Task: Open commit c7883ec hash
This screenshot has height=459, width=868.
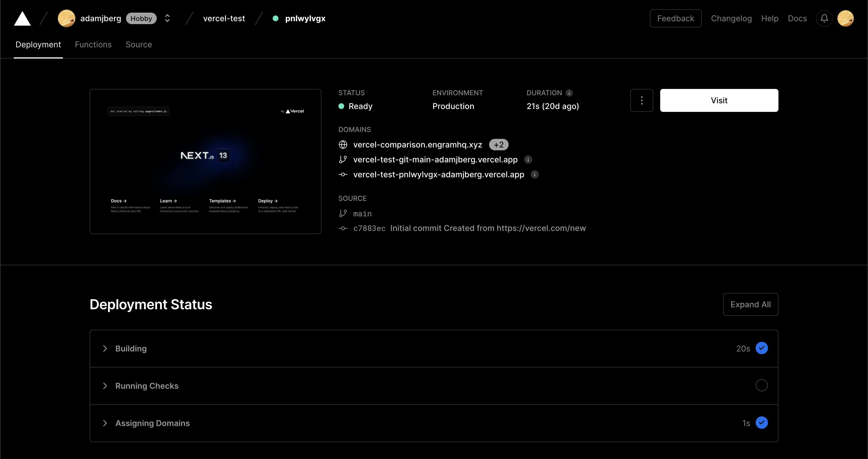Action: click(x=369, y=228)
